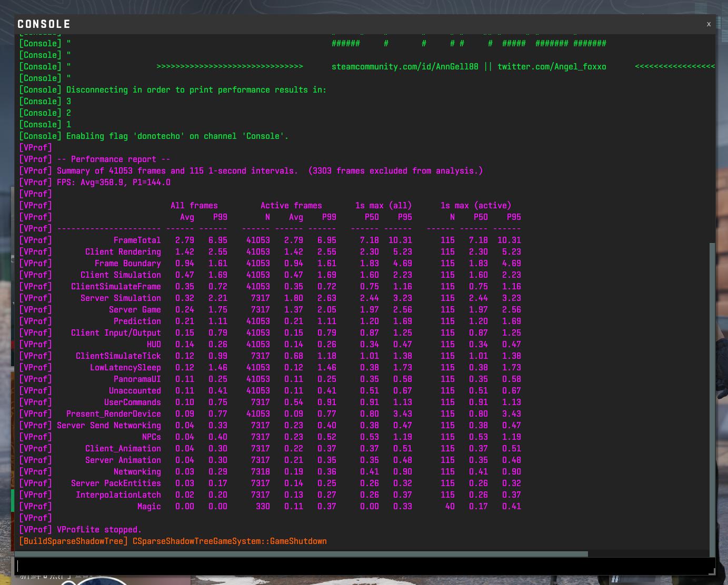Select the Server PackEntities row label

pos(116,483)
